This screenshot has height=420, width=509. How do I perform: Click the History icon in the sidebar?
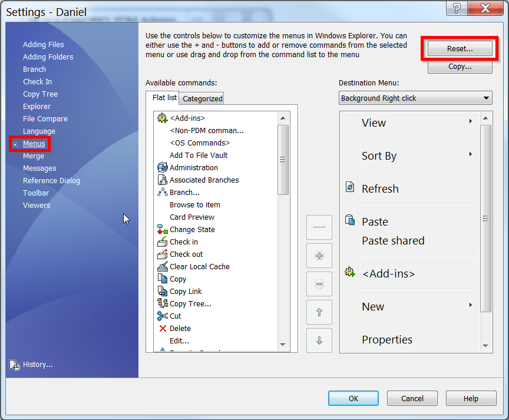click(15, 365)
